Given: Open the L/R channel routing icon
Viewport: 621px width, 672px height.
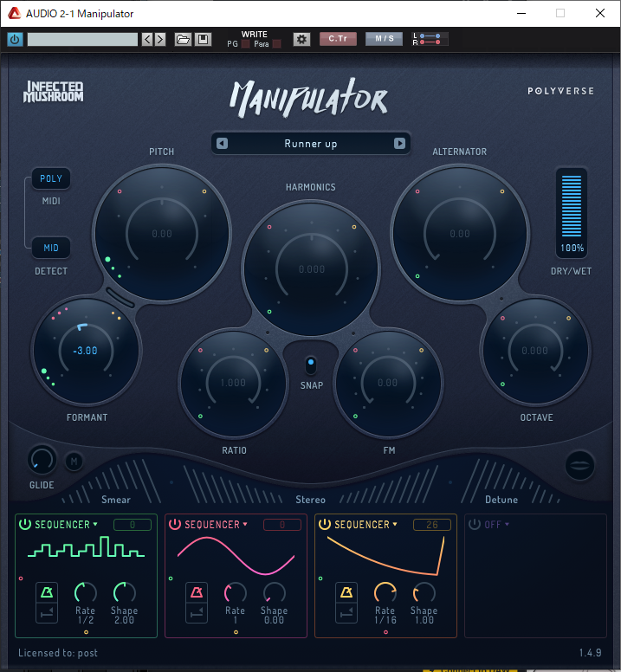Looking at the screenshot, I should tap(430, 39).
